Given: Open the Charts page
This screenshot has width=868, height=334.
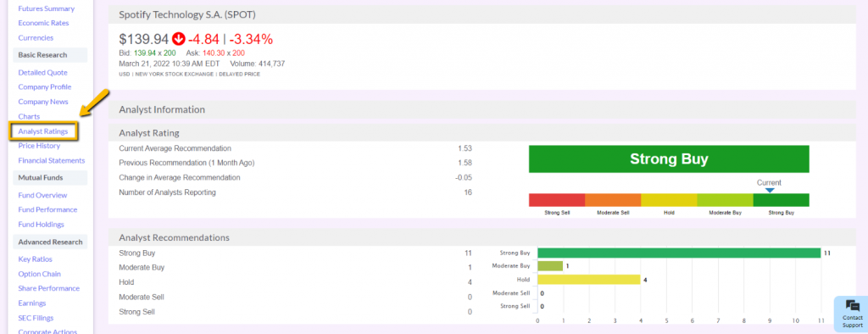Looking at the screenshot, I should (29, 116).
